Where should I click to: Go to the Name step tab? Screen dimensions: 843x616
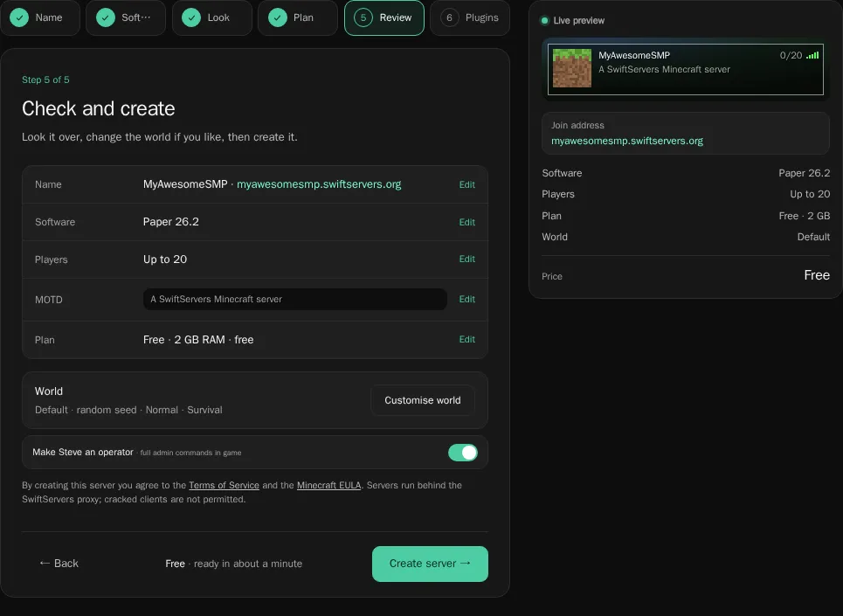click(x=40, y=17)
